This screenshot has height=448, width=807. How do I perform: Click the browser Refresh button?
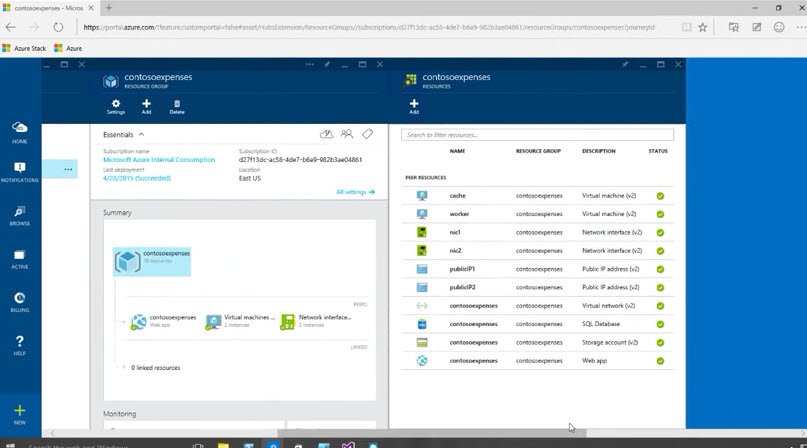click(58, 27)
